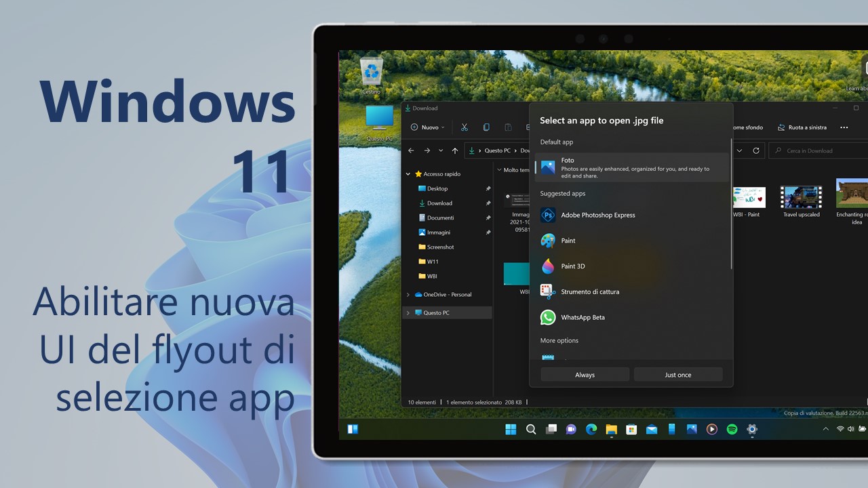Viewport: 868px width, 488px height.
Task: Collapse the Molto tempo fa group header
Action: pos(500,170)
